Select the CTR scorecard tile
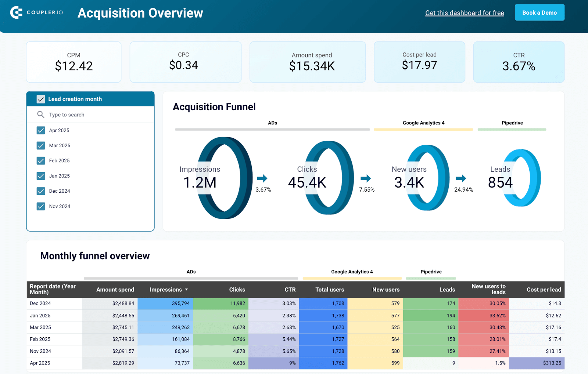This screenshot has width=588, height=374. 519,62
